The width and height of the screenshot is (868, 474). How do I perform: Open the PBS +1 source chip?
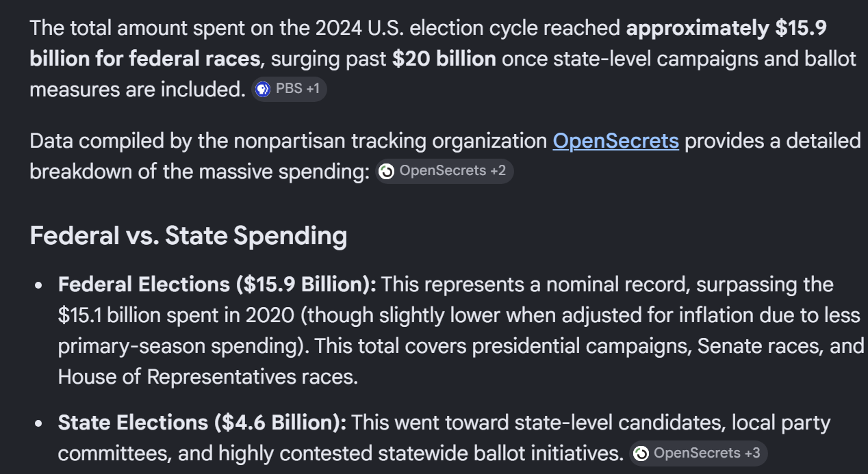[289, 90]
